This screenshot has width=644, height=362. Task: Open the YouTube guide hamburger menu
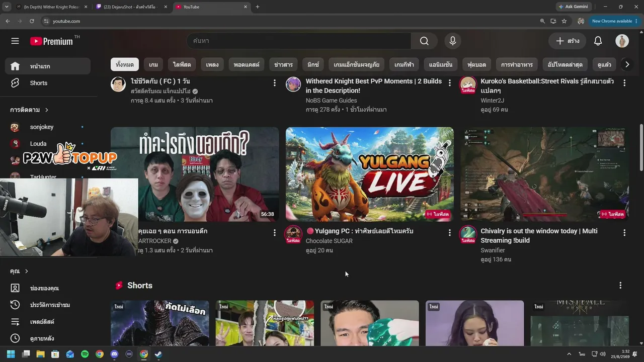(15, 41)
